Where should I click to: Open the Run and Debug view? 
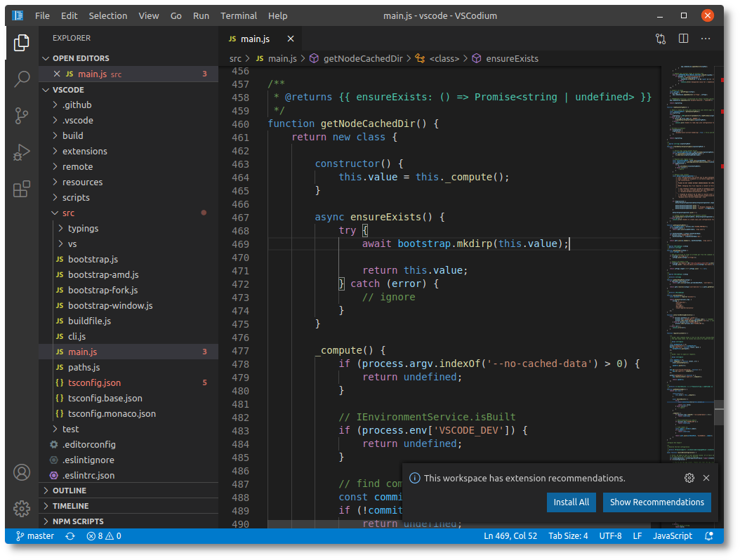point(21,152)
